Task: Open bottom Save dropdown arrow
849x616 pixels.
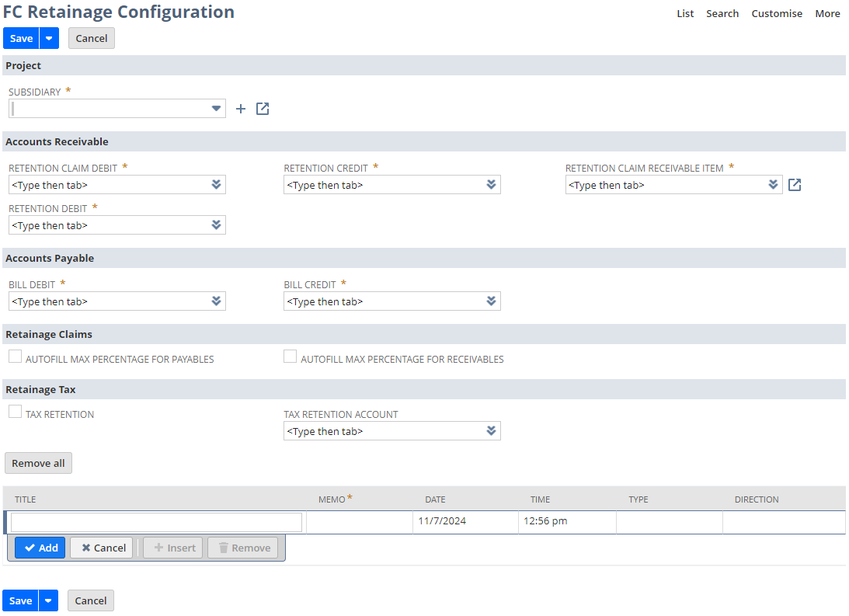Action: [48, 600]
